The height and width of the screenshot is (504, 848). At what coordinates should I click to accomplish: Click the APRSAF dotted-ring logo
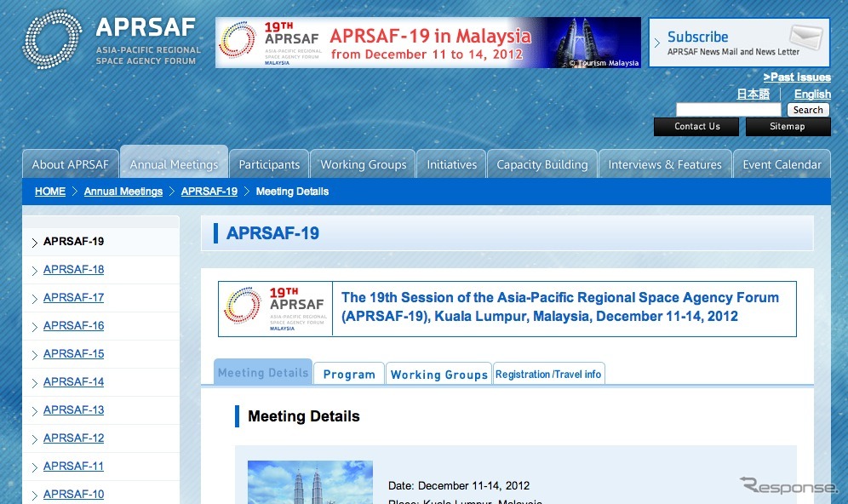[x=52, y=39]
